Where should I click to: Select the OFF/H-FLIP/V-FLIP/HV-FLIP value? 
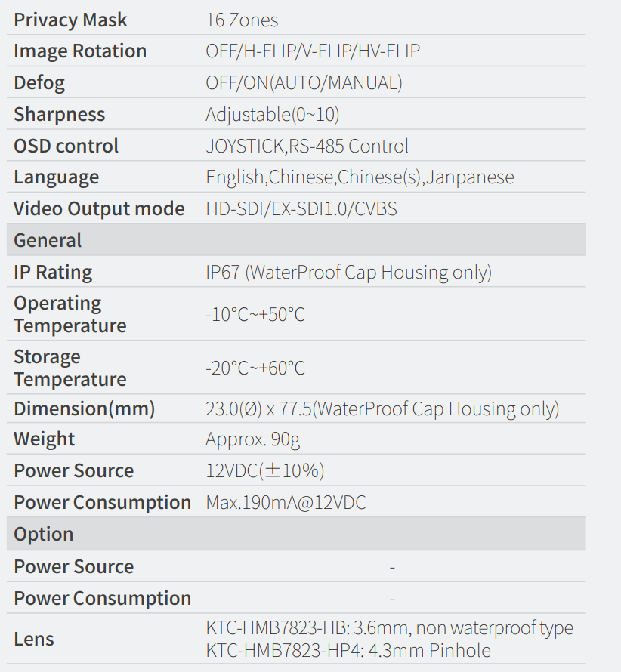313,51
